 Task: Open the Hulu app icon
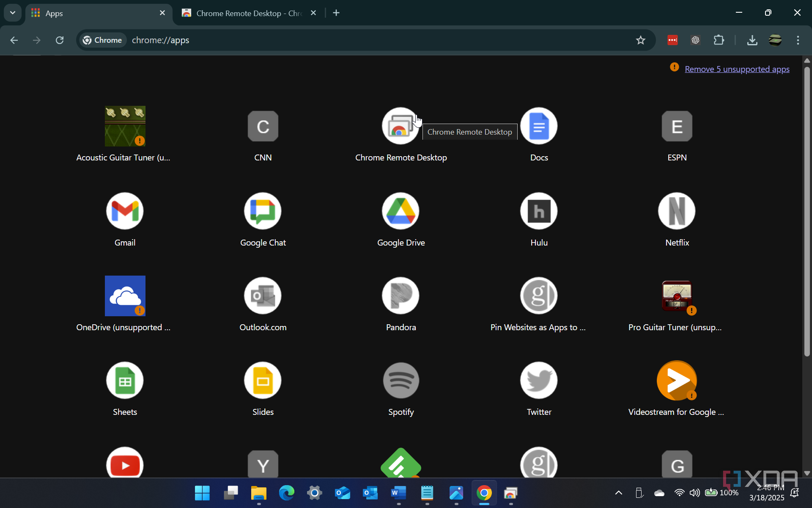(x=539, y=211)
